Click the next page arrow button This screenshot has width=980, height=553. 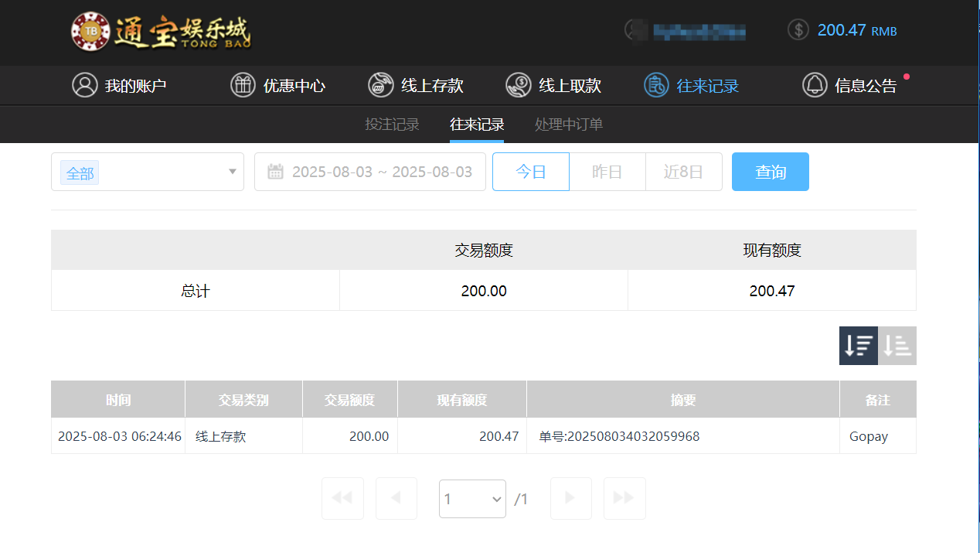click(570, 498)
